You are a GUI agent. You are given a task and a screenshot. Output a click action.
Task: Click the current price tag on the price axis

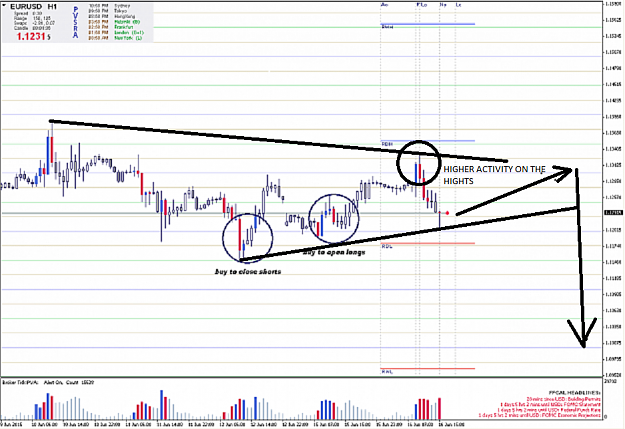point(613,213)
